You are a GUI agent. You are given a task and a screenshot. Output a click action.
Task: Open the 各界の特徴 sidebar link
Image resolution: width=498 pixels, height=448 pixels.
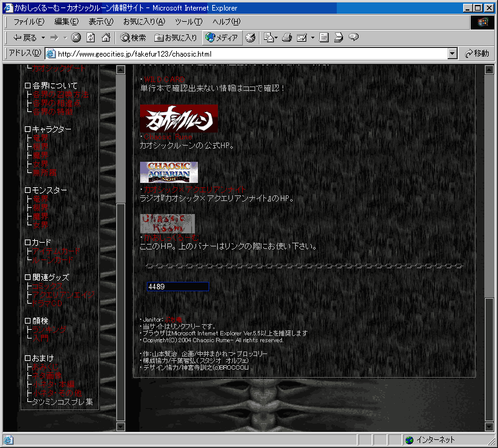pyautogui.click(x=52, y=112)
